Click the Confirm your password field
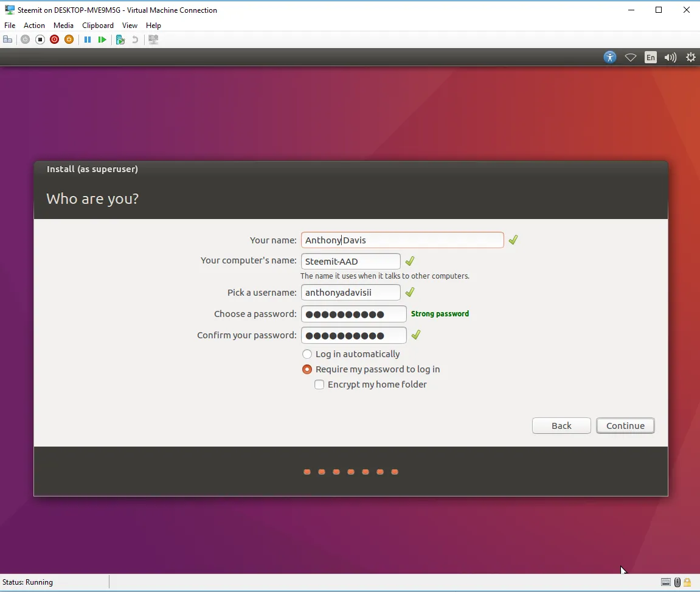This screenshot has height=592, width=700. [x=353, y=335]
